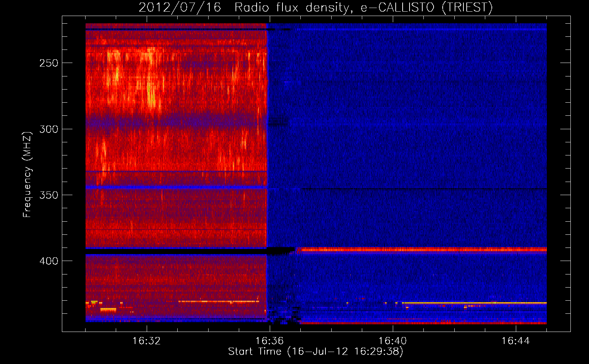
Task: Click the 400 frequency tick label
Action: (x=49, y=261)
